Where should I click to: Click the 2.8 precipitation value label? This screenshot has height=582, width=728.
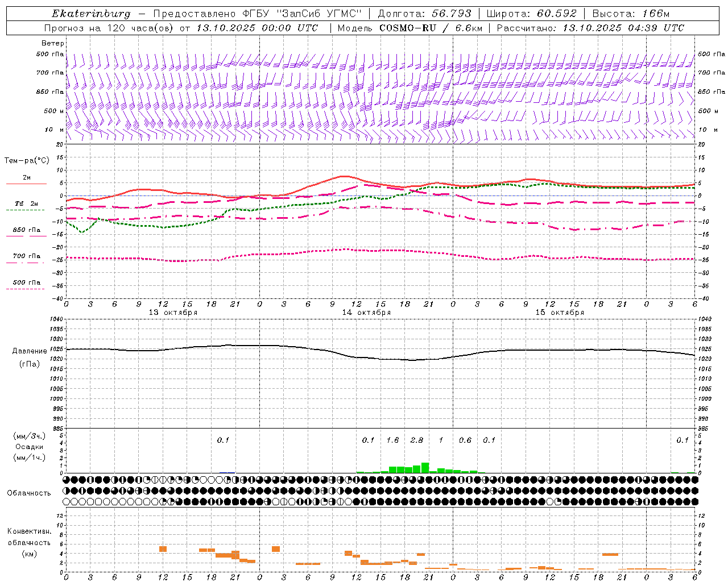click(416, 440)
